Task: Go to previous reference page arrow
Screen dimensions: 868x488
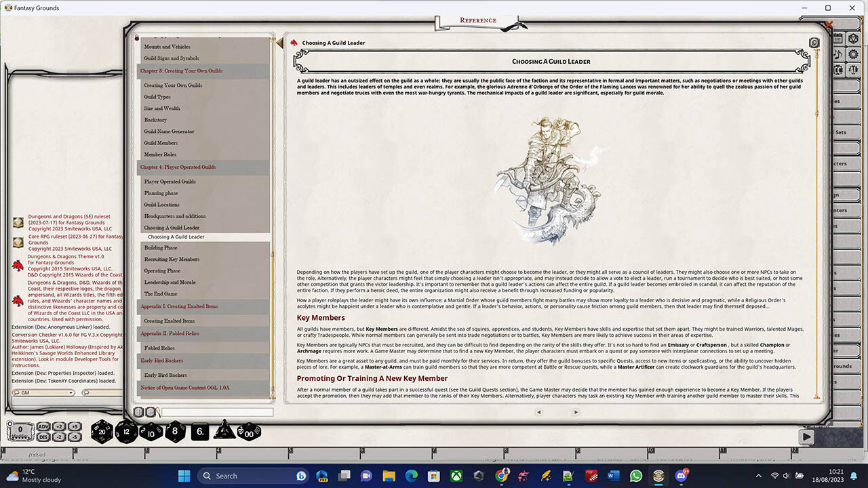Action: pos(539,412)
